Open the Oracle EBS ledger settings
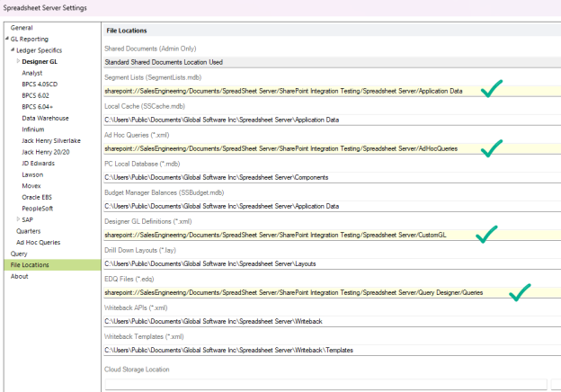 pyautogui.click(x=40, y=197)
